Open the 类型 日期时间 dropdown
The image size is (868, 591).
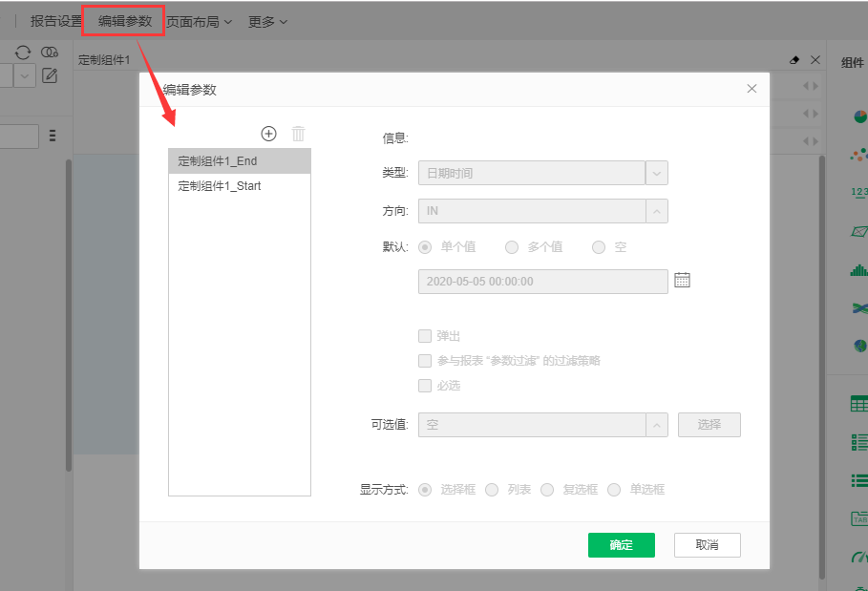[x=657, y=173]
